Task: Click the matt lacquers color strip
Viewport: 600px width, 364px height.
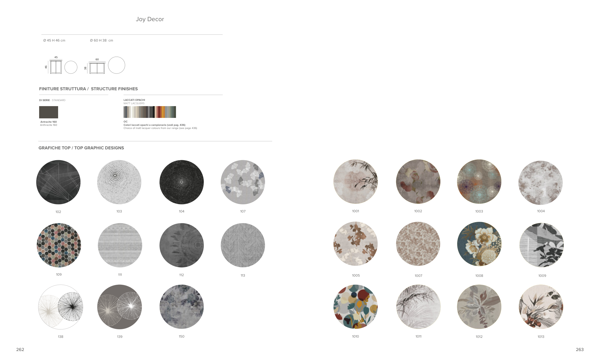Action: point(150,112)
